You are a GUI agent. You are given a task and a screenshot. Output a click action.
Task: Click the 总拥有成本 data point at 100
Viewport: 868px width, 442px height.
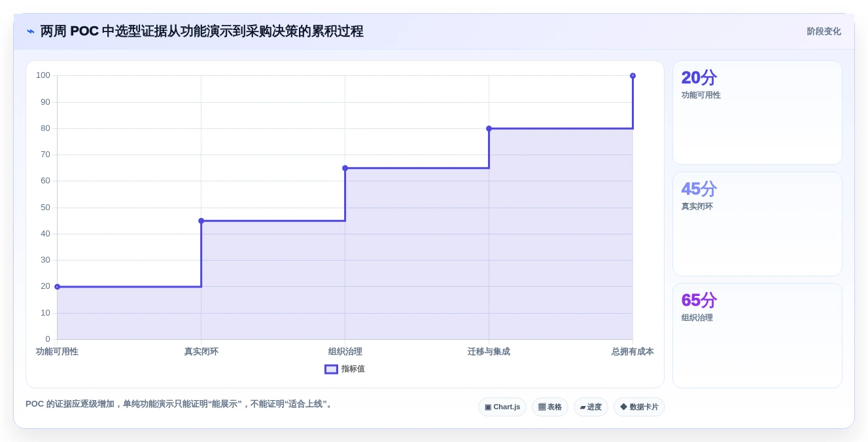(633, 76)
